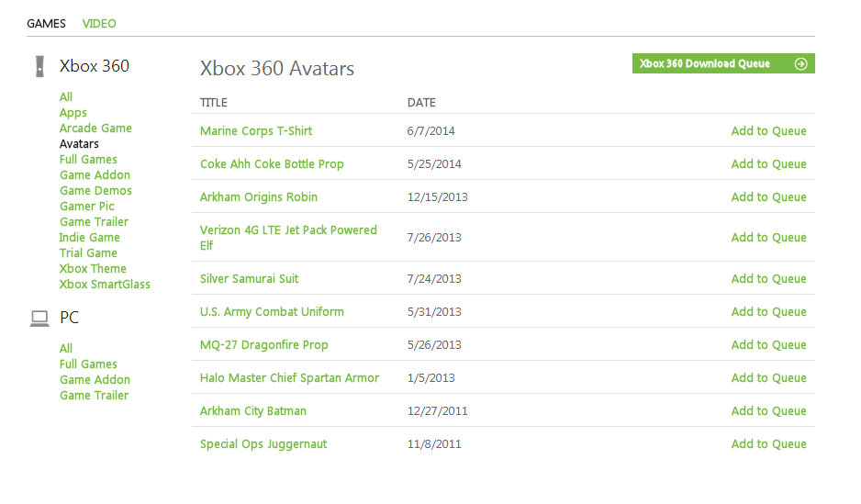Screen dimensions: 861x504
Task: Show PC Full Games list
Action: pos(88,364)
